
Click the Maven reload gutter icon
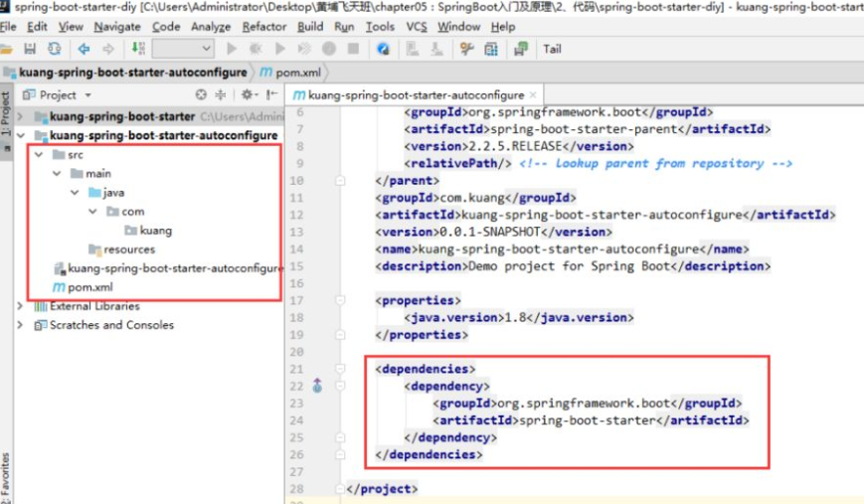(317, 385)
